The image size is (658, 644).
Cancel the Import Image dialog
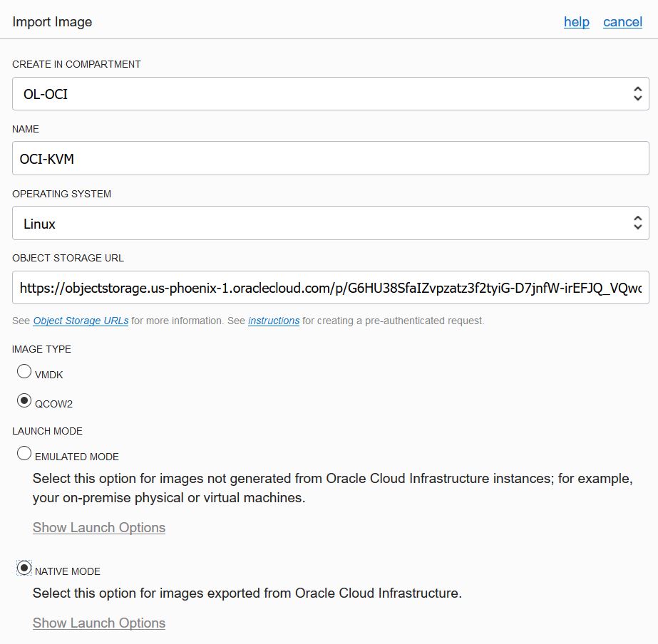622,22
